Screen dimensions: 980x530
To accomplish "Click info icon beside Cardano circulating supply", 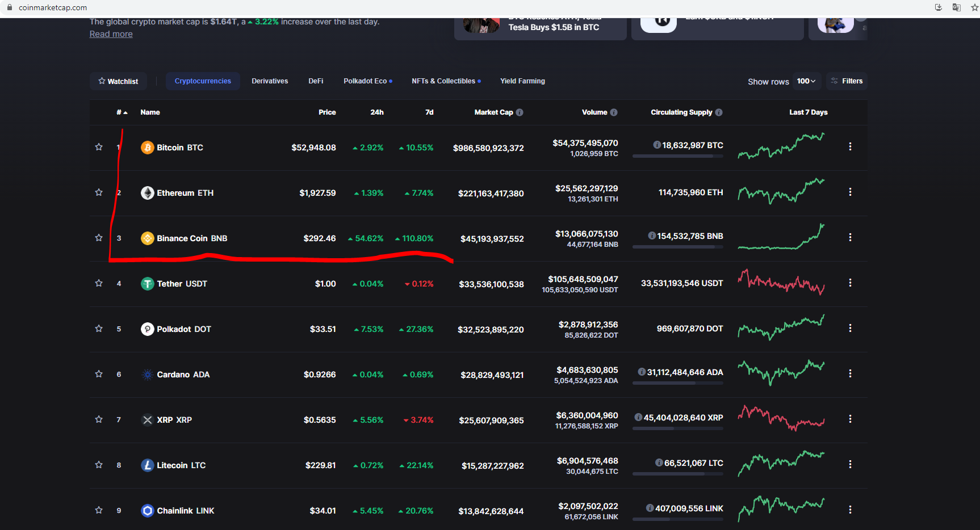I will pyautogui.click(x=642, y=372).
